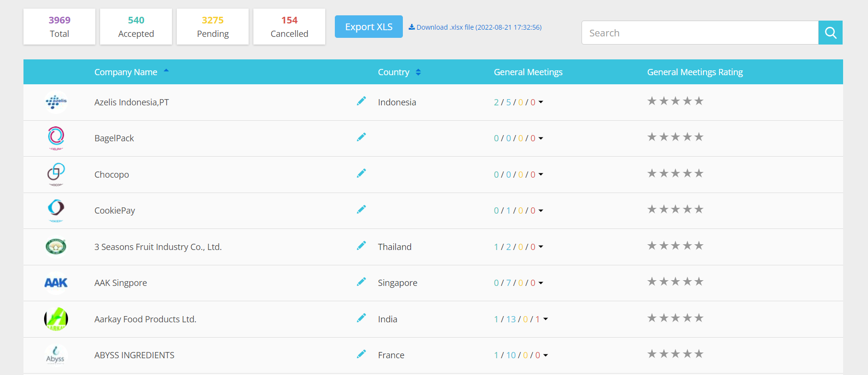Rate Azelis Indonesia five stars
This screenshot has width=868, height=375.
[699, 101]
